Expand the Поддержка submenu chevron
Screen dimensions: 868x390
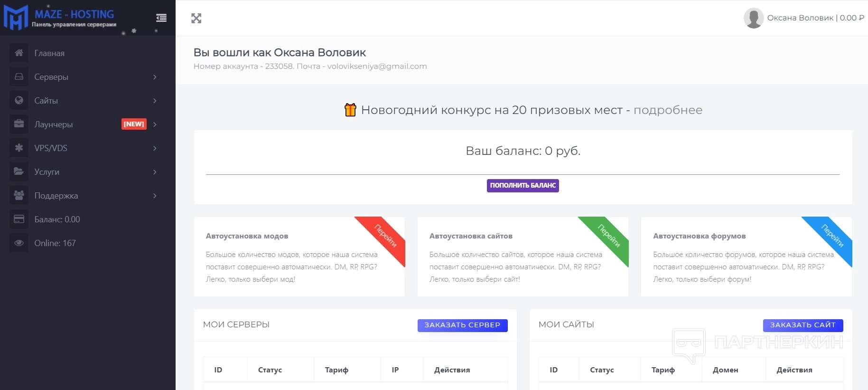[155, 196]
